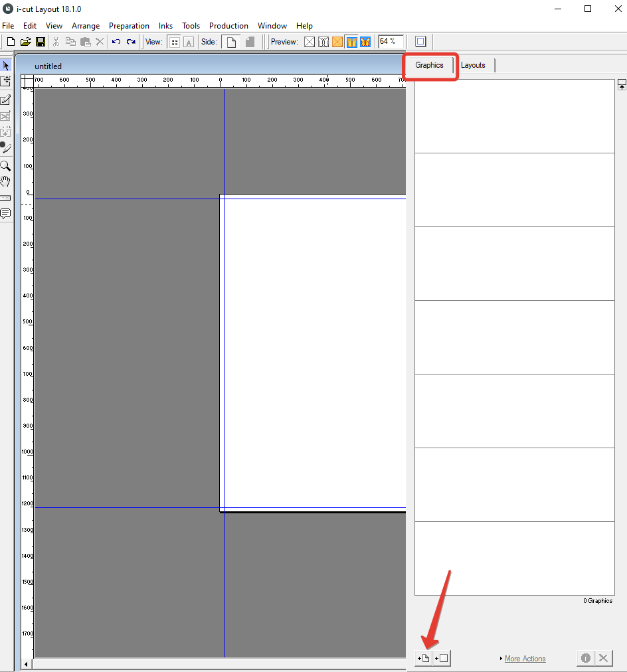Set Preview to full-color butterfly
The height and width of the screenshot is (672, 627).
tap(365, 42)
